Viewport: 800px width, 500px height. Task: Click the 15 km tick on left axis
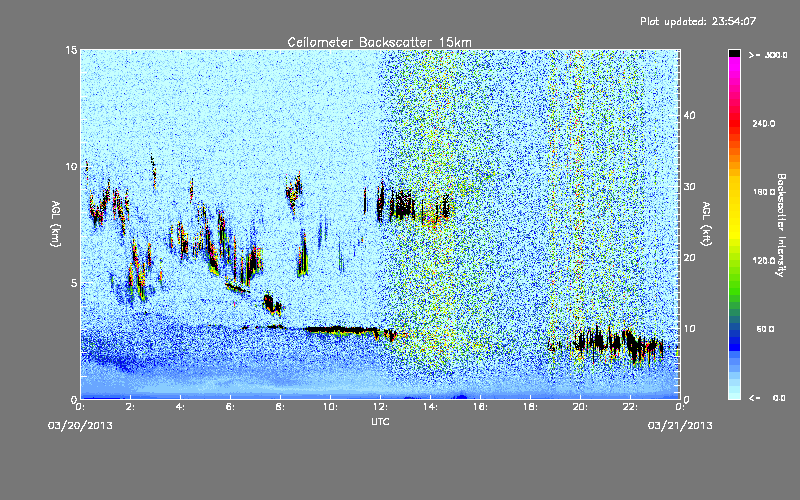[x=71, y=50]
